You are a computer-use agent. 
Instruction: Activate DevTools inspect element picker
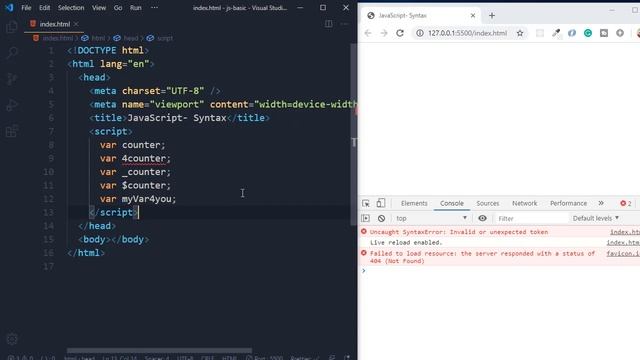coord(366,203)
